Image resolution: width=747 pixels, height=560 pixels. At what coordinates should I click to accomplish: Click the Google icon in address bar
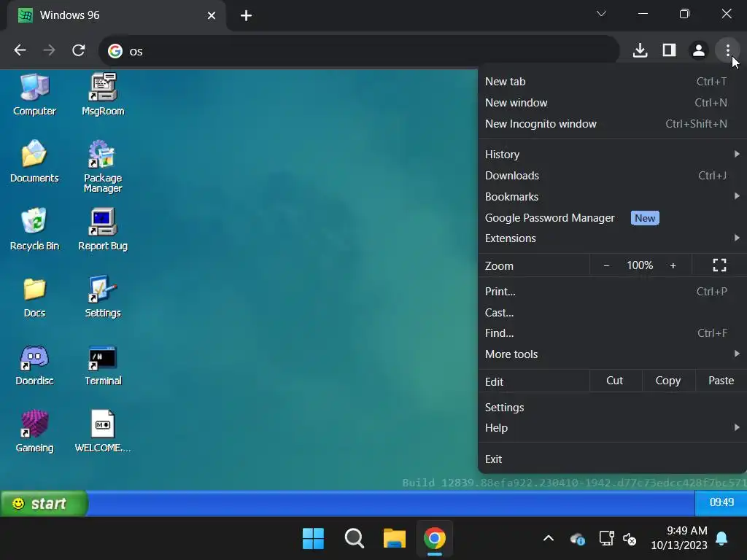coord(115,51)
